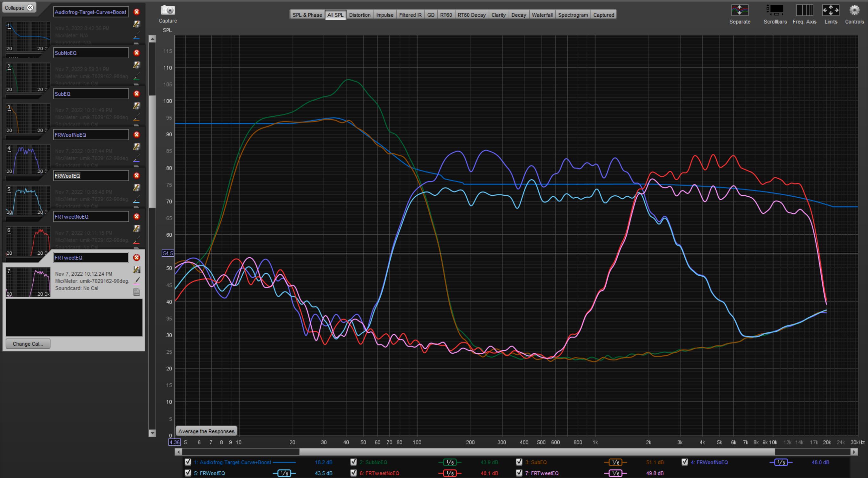Open notes icon of FRTweetEQ measurement
Screen dimensions: 868x478
(136, 292)
